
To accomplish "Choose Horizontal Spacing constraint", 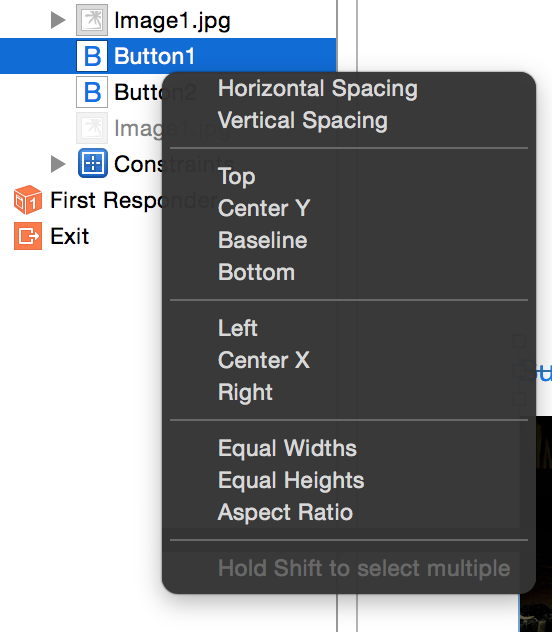I will [x=318, y=88].
